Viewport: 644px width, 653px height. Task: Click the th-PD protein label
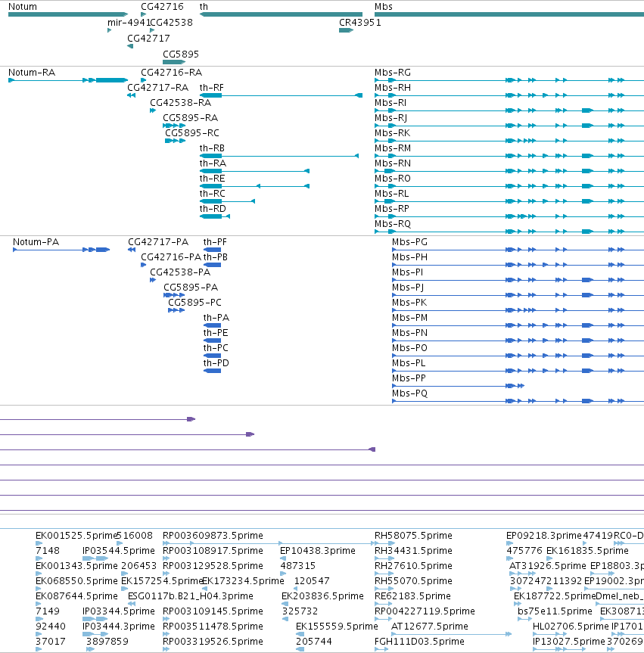(x=216, y=363)
